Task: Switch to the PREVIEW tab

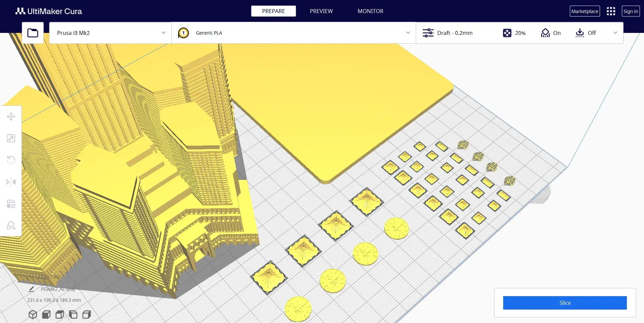Action: 321,11
